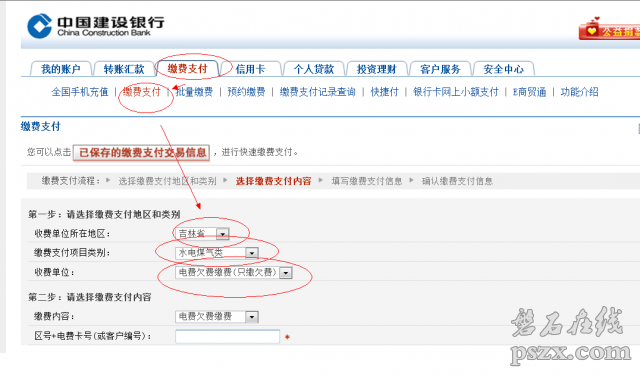
Task: Open the 信用卡 tab
Action: [x=250, y=69]
